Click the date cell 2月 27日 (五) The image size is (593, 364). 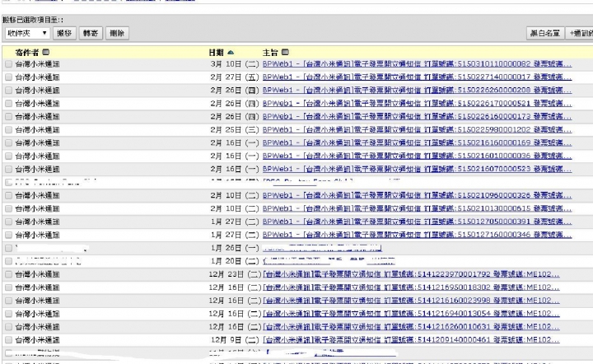[235, 77]
